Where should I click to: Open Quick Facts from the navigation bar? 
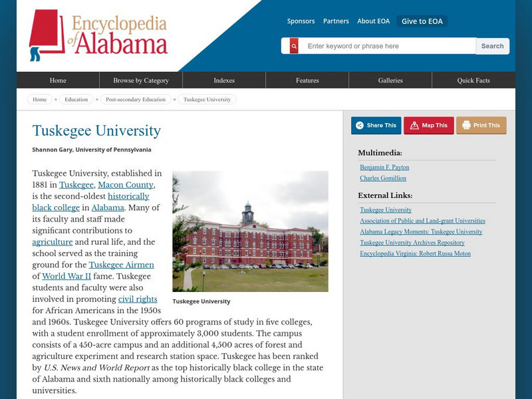(473, 79)
